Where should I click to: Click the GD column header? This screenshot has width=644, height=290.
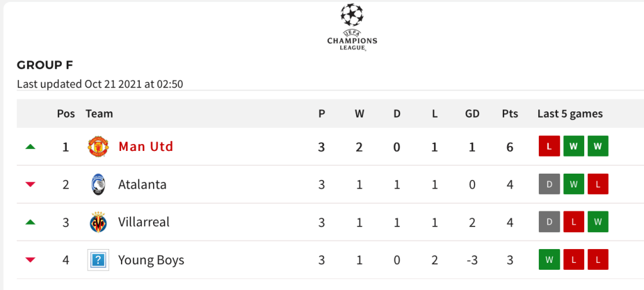[472, 114]
